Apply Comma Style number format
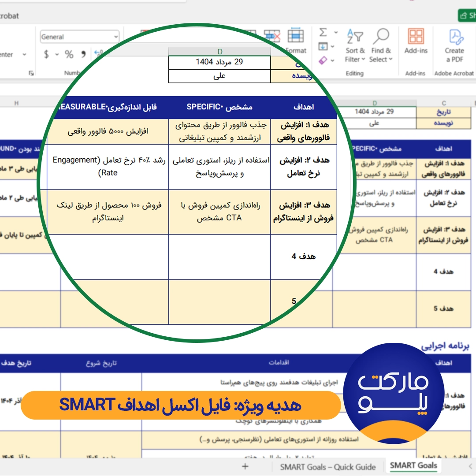The width and height of the screenshot is (476, 476). pos(83,54)
